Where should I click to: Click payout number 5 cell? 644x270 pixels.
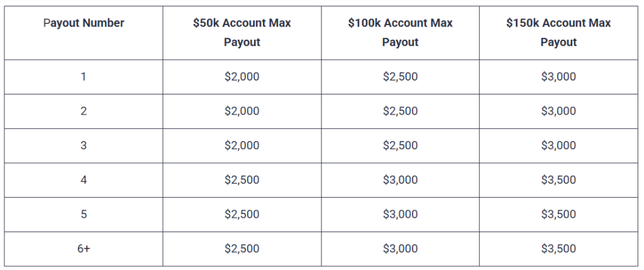tap(84, 214)
